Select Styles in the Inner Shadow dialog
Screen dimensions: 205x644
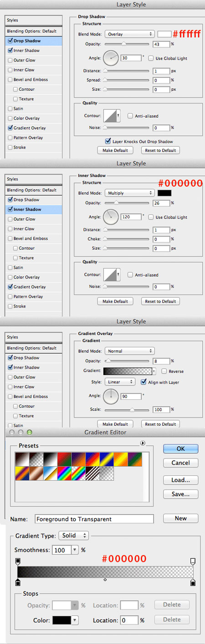pyautogui.click(x=33, y=180)
